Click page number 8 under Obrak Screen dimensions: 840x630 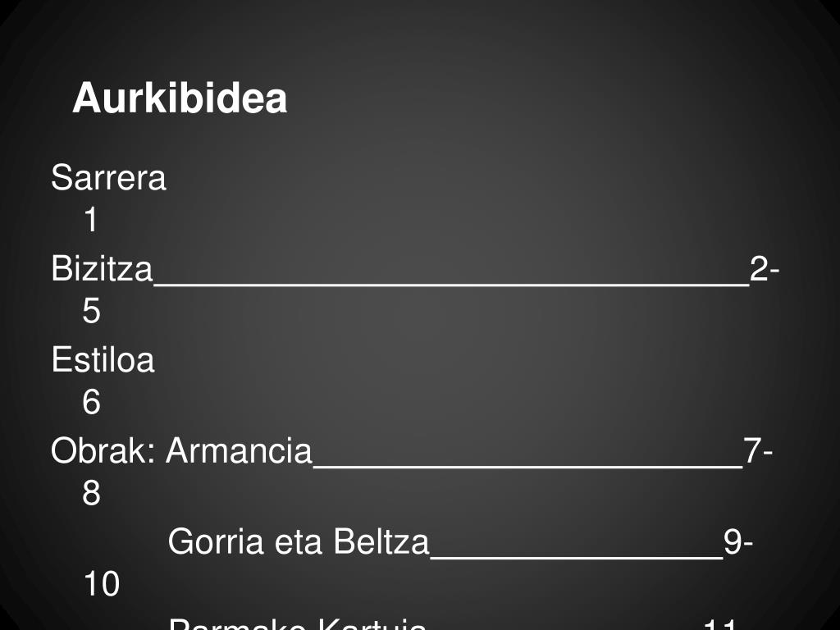tap(91, 493)
